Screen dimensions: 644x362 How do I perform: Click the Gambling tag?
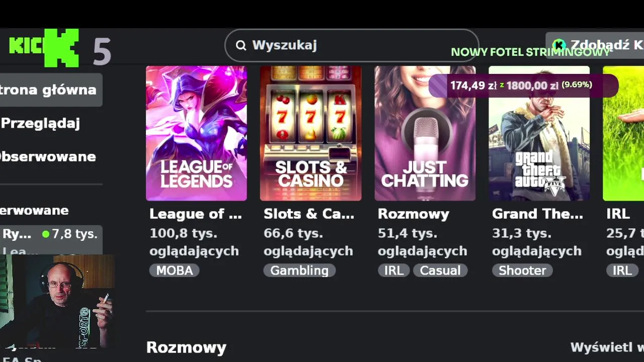[x=299, y=270]
